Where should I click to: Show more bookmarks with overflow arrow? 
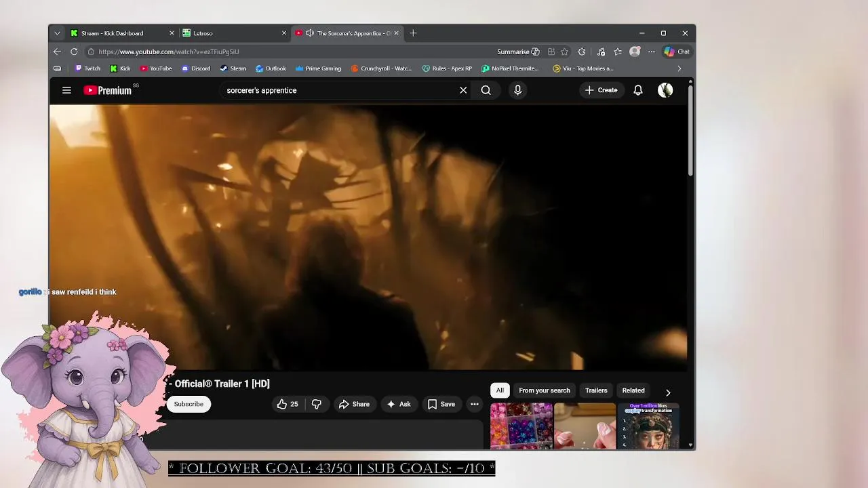coord(679,68)
